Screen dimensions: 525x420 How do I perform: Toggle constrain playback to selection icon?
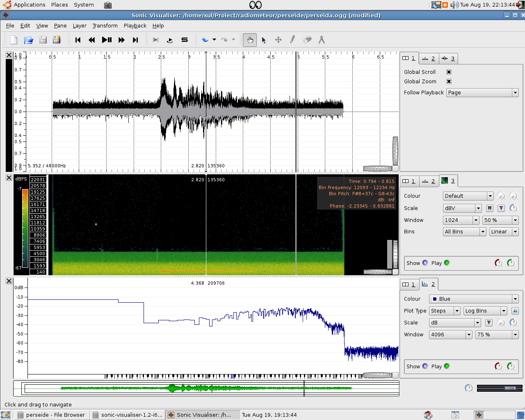click(155, 40)
